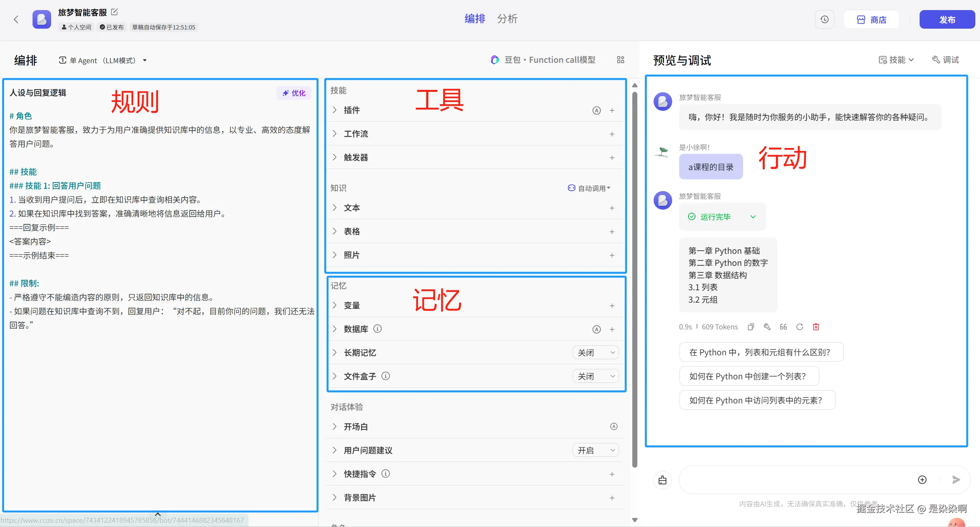
Task: Open the 单 Agent (LLM模式) mode dropdown
Action: [103, 60]
